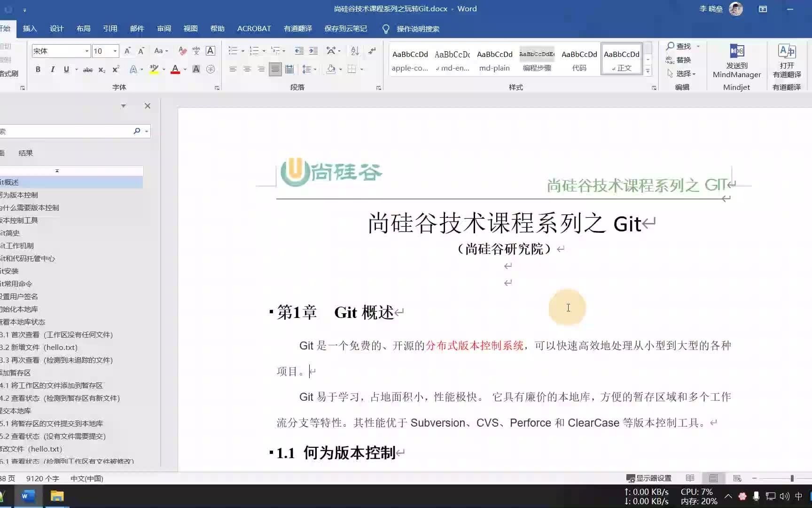This screenshot has height=508, width=812.
Task: Click the borders icon
Action: point(352,70)
